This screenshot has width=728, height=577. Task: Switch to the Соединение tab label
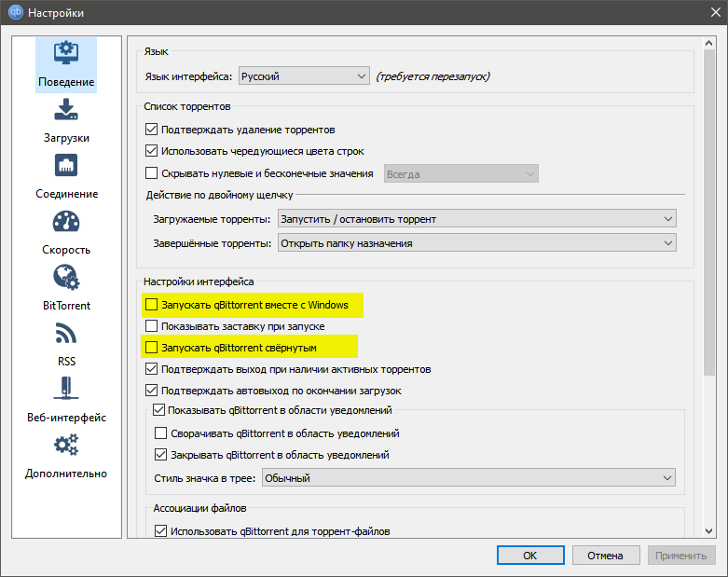(66, 194)
